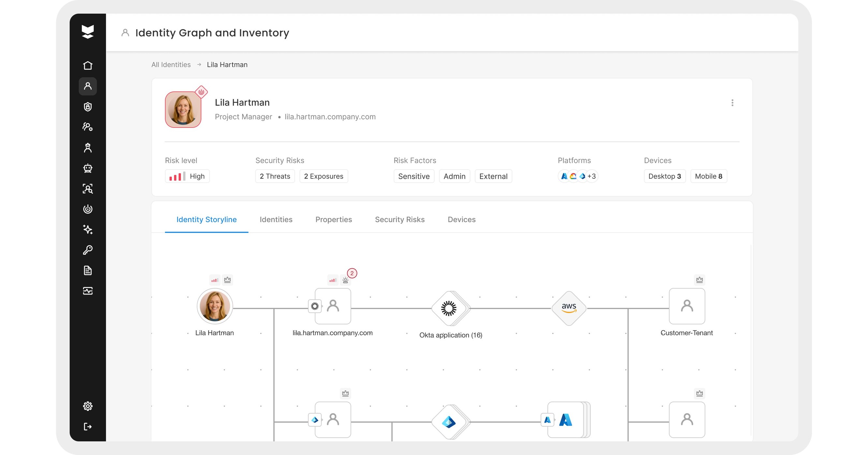The image size is (868, 455).
Task: Open the settings gear in sidebar
Action: [88, 406]
